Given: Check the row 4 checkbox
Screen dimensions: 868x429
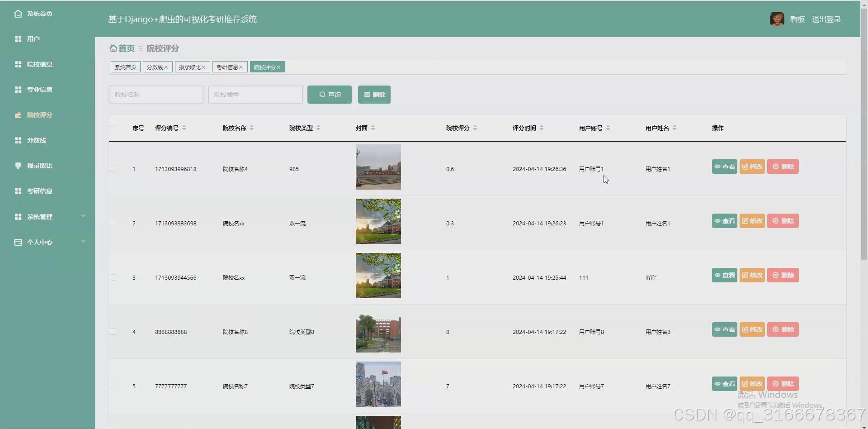Looking at the screenshot, I should tap(113, 332).
